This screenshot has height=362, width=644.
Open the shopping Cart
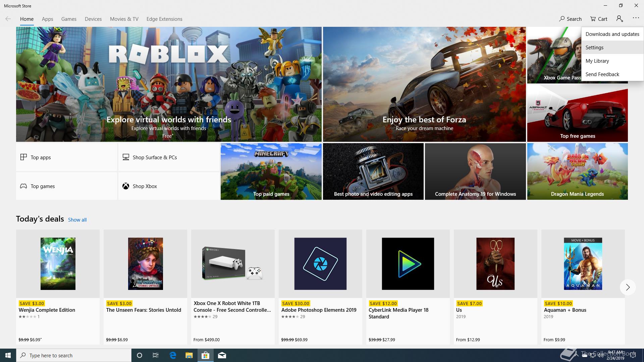tap(599, 19)
